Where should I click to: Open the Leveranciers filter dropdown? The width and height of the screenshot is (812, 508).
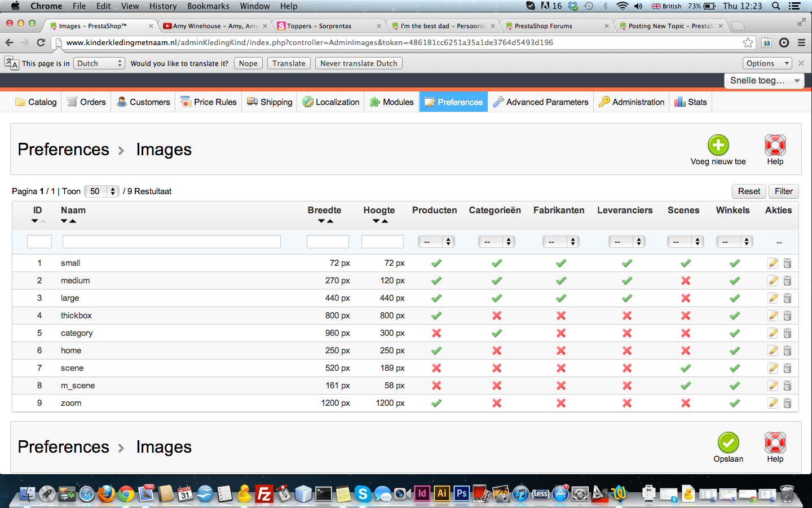(627, 242)
